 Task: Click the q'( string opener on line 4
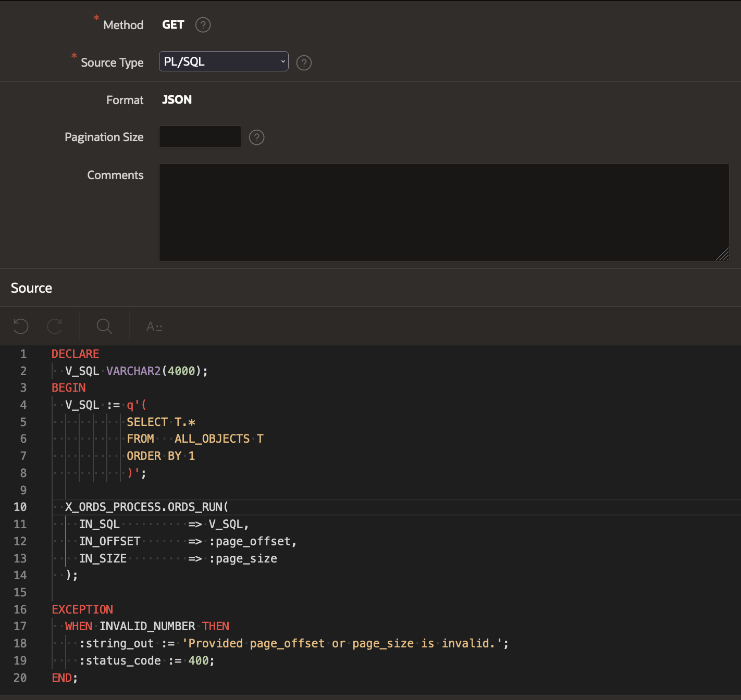point(137,405)
